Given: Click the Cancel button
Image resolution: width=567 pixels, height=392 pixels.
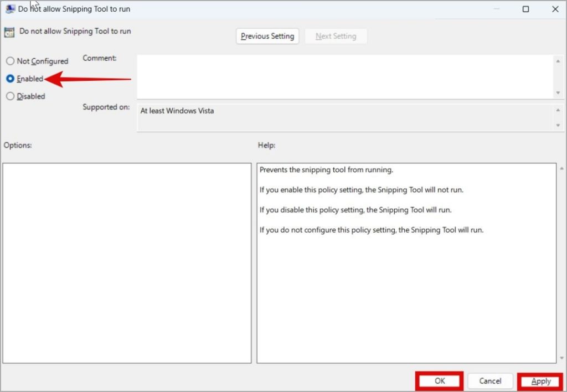Looking at the screenshot, I should tap(490, 381).
